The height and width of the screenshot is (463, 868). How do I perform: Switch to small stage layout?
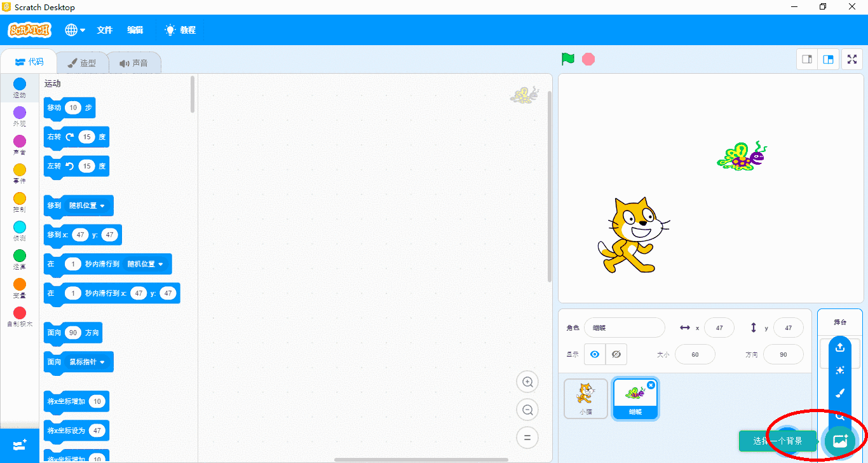807,59
